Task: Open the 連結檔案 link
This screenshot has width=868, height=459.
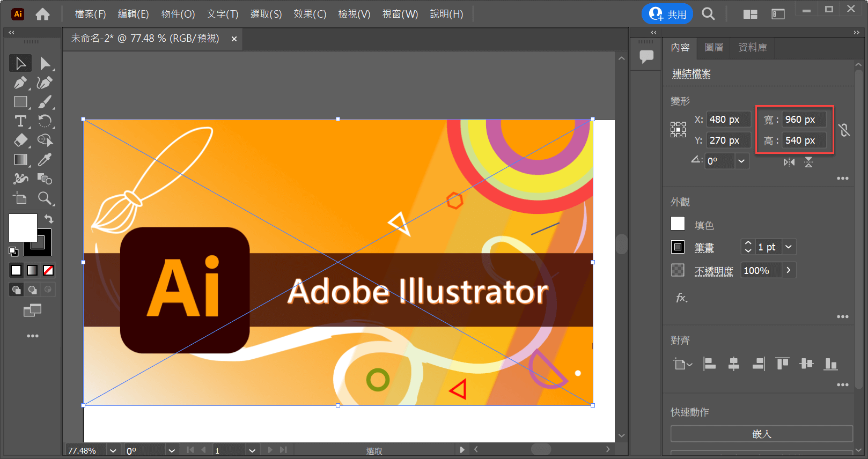Action: [692, 74]
